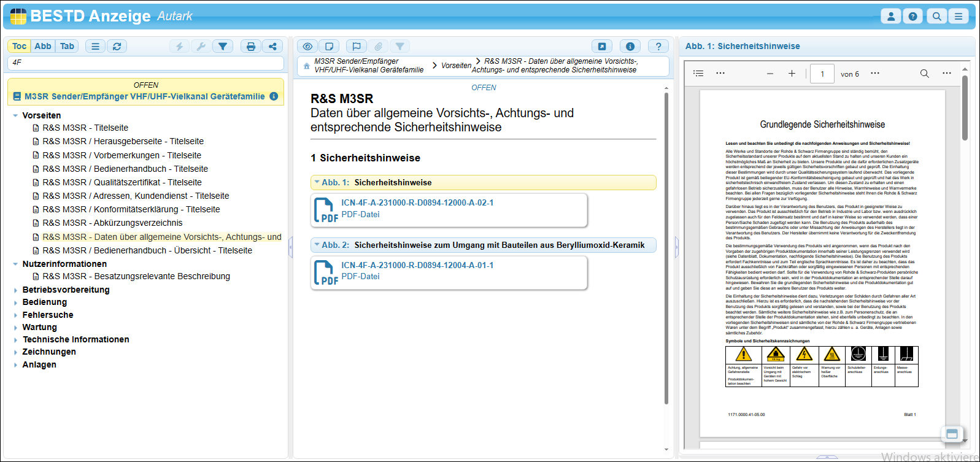Open the filter funnel in the Toc toolbar
This screenshot has width=980, height=462.
click(223, 46)
